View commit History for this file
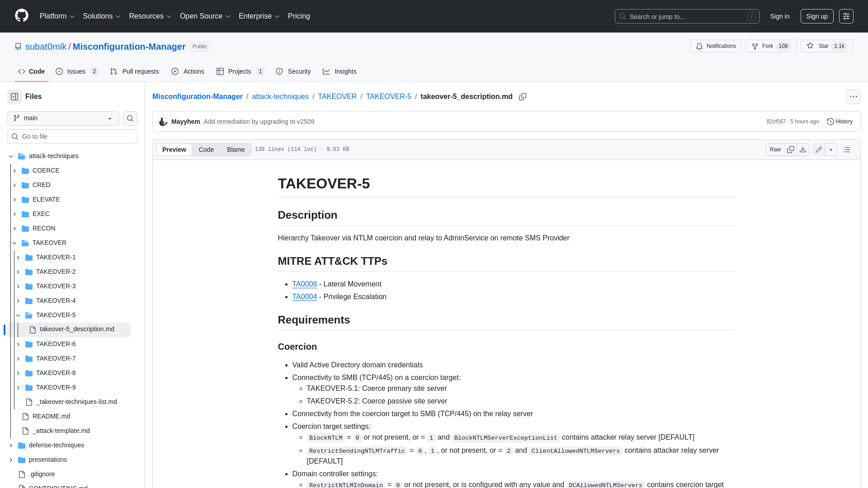Screen dimensions: 868x488 tap(839, 121)
